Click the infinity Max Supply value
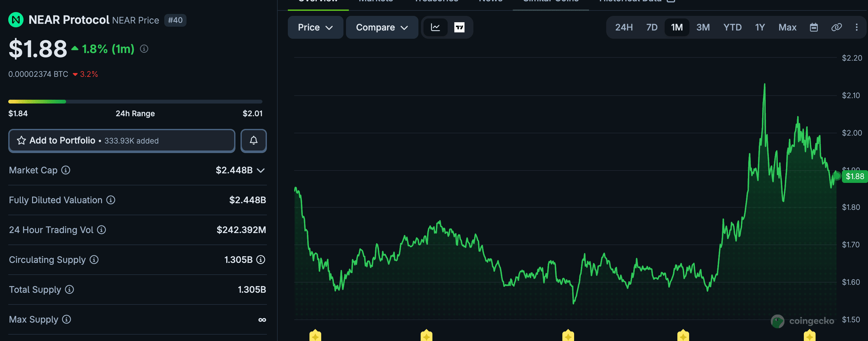 click(x=262, y=320)
